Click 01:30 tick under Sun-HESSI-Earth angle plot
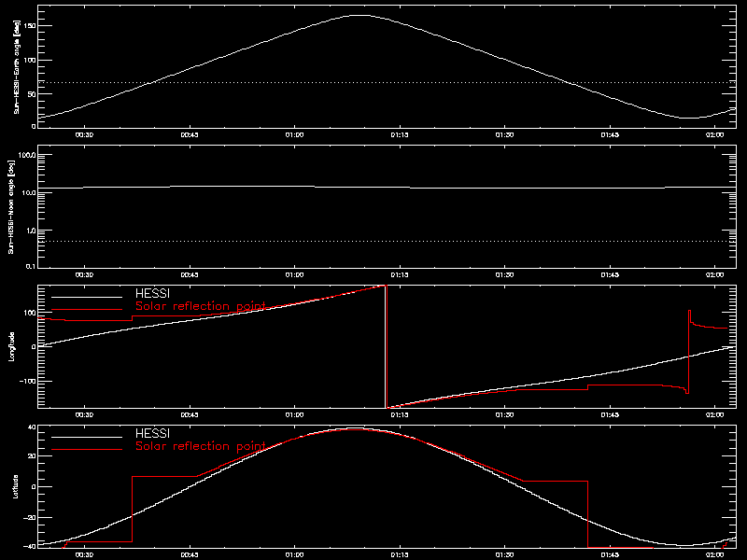The height and width of the screenshot is (560, 747). pyautogui.click(x=504, y=134)
